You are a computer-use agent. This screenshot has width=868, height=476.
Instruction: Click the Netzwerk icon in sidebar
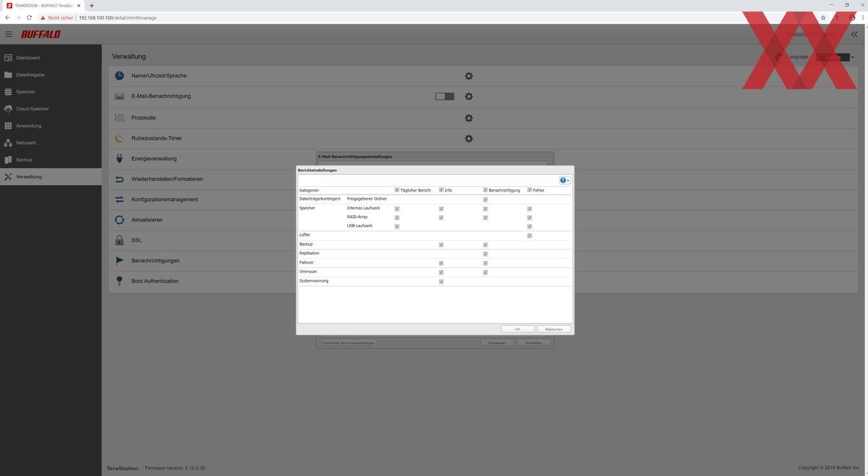8,143
